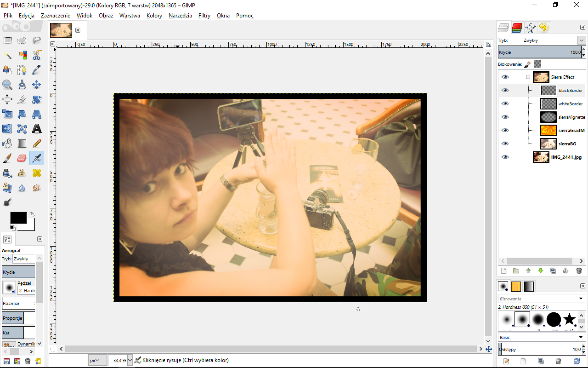This screenshot has width=588, height=368.
Task: Select the Eraser tool
Action: pos(22,158)
